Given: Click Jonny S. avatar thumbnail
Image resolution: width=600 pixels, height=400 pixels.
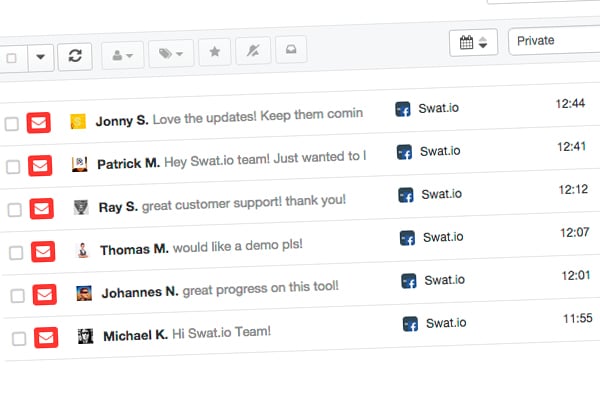Looking at the screenshot, I should tap(78, 121).
